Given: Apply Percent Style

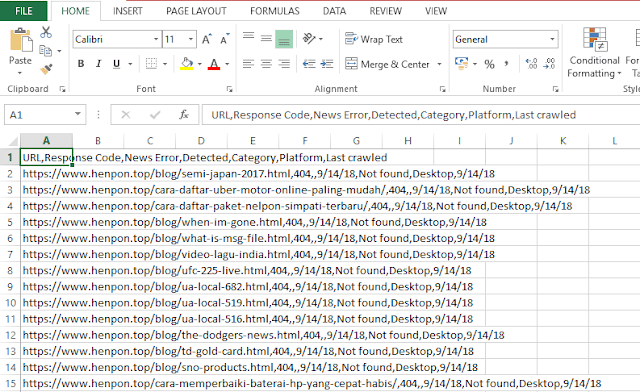Looking at the screenshot, I should [489, 64].
